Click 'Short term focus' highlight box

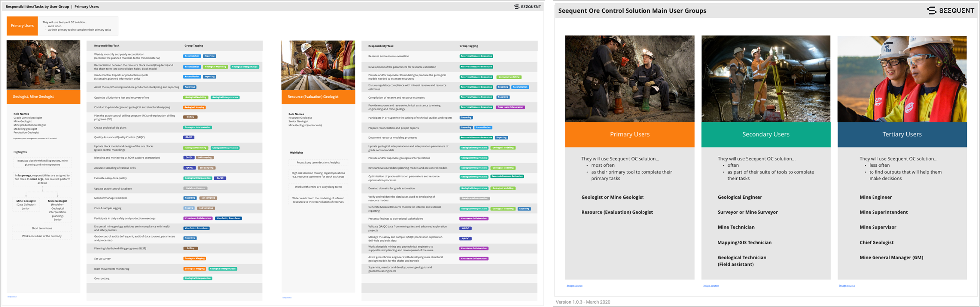(42, 228)
